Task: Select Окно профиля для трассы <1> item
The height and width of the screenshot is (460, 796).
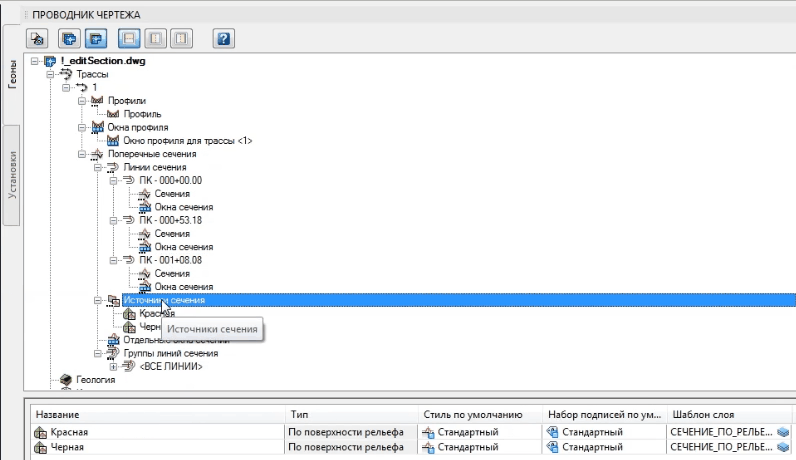Action: 180,141
